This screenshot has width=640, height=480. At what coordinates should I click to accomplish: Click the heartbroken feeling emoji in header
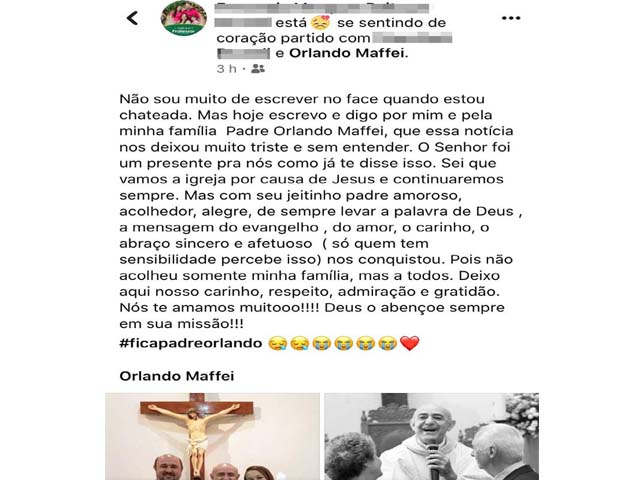pyautogui.click(x=321, y=22)
